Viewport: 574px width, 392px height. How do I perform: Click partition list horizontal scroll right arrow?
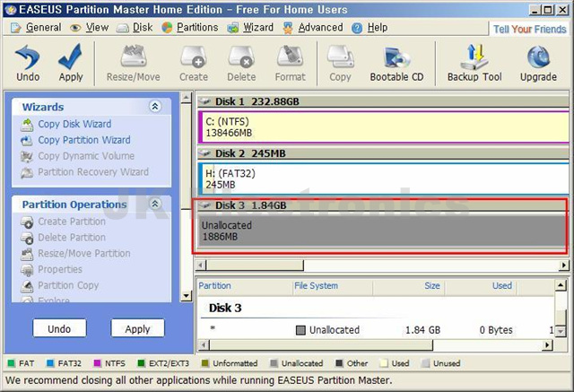(x=548, y=344)
